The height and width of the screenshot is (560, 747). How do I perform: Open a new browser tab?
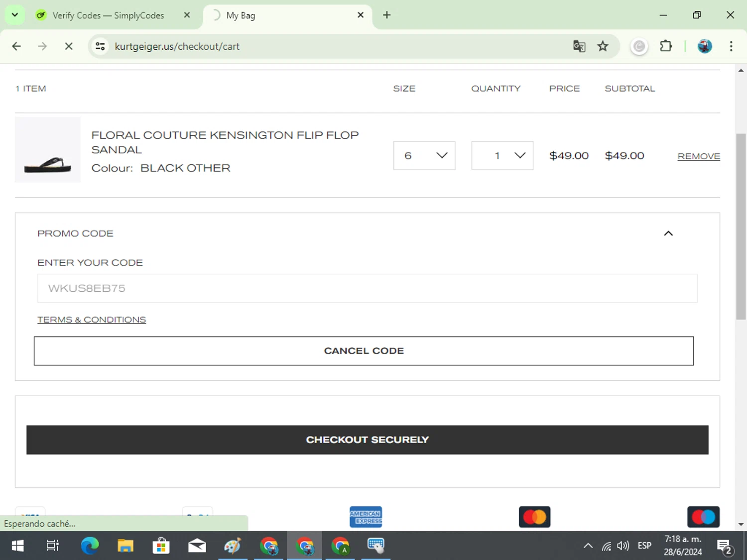pos(387,15)
